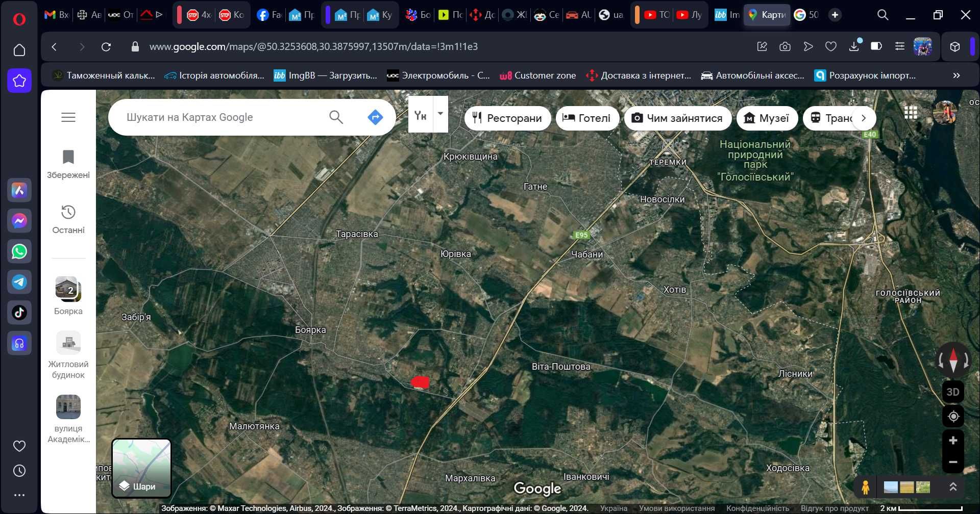Open Recents (Останні) history

pyautogui.click(x=68, y=219)
